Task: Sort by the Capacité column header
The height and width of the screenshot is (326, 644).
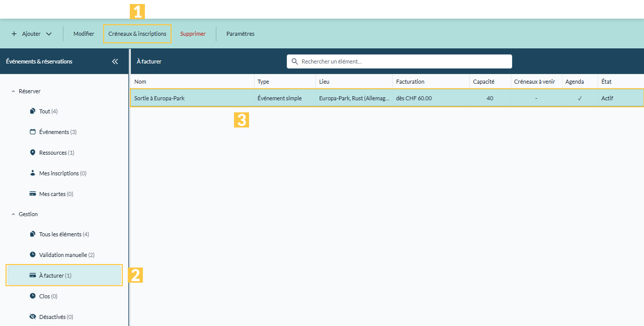Action: coord(484,82)
